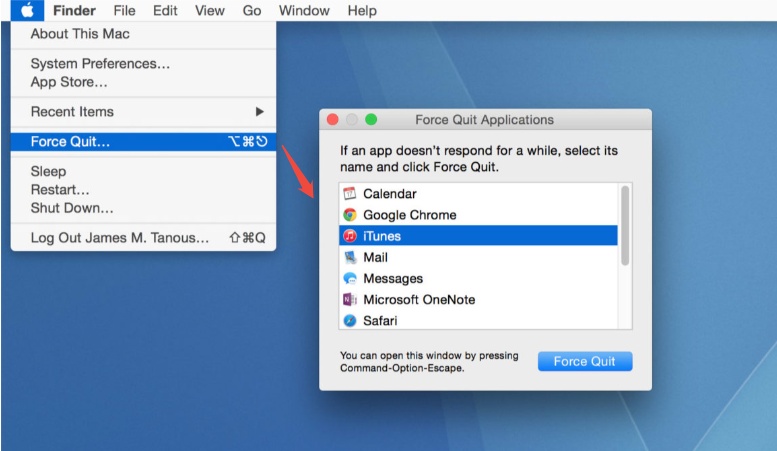Zoom the Force Quit window with green button
This screenshot has width=777, height=451.
(x=371, y=119)
